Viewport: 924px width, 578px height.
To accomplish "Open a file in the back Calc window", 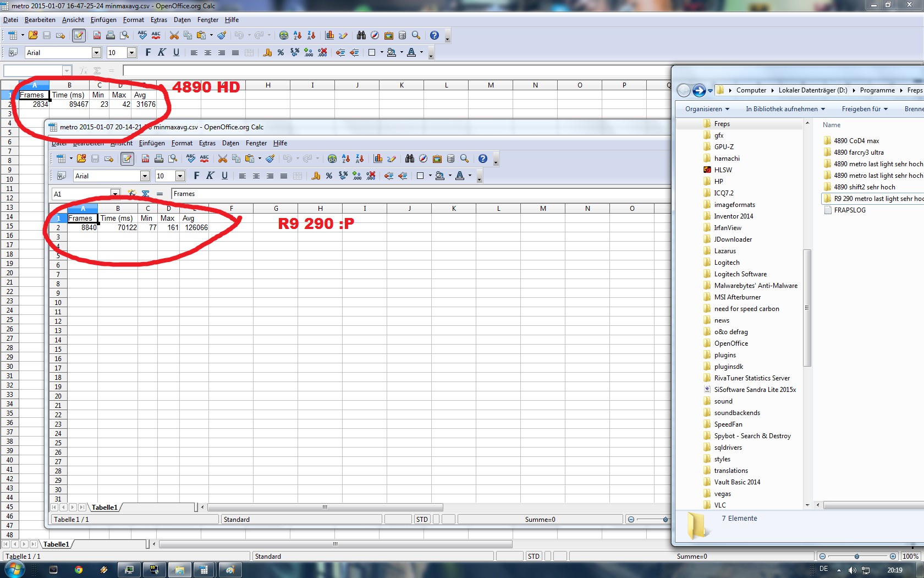I will pyautogui.click(x=33, y=35).
